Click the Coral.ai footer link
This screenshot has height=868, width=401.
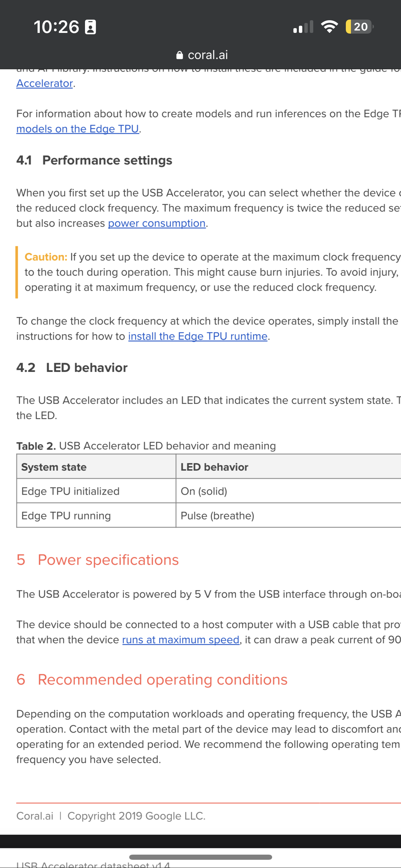tap(34, 816)
